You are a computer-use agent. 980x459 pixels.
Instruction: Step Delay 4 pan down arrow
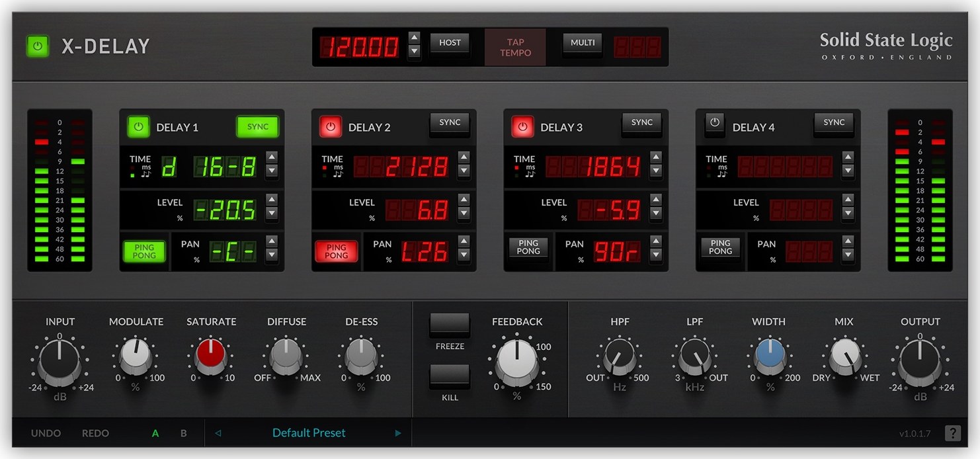[848, 255]
